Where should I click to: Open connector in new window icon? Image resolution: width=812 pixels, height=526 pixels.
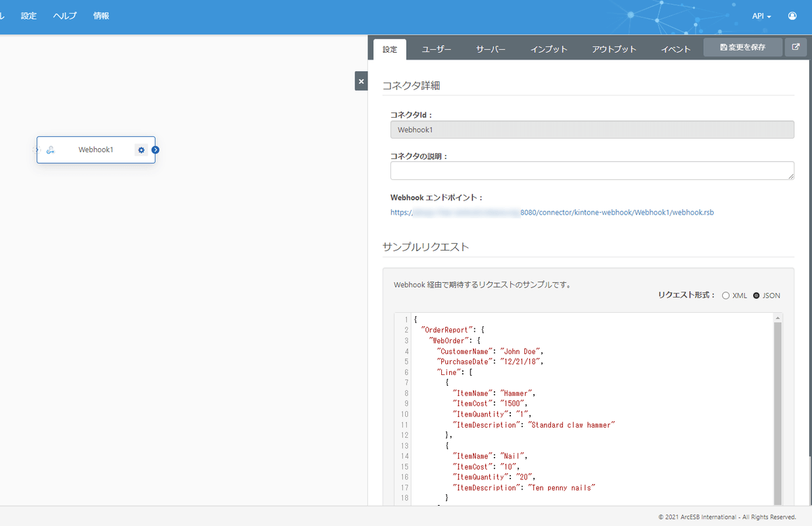coord(796,47)
